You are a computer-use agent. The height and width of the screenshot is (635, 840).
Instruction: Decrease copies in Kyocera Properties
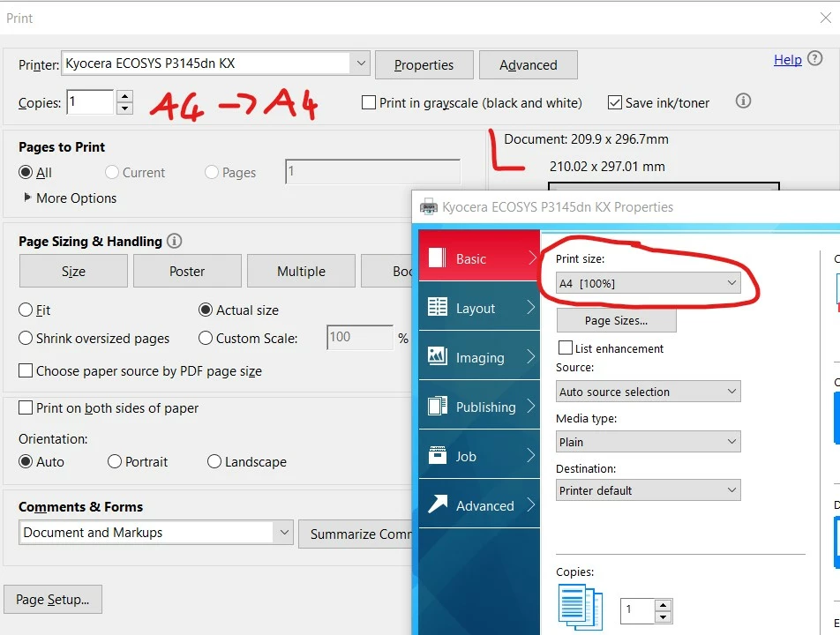(x=664, y=617)
